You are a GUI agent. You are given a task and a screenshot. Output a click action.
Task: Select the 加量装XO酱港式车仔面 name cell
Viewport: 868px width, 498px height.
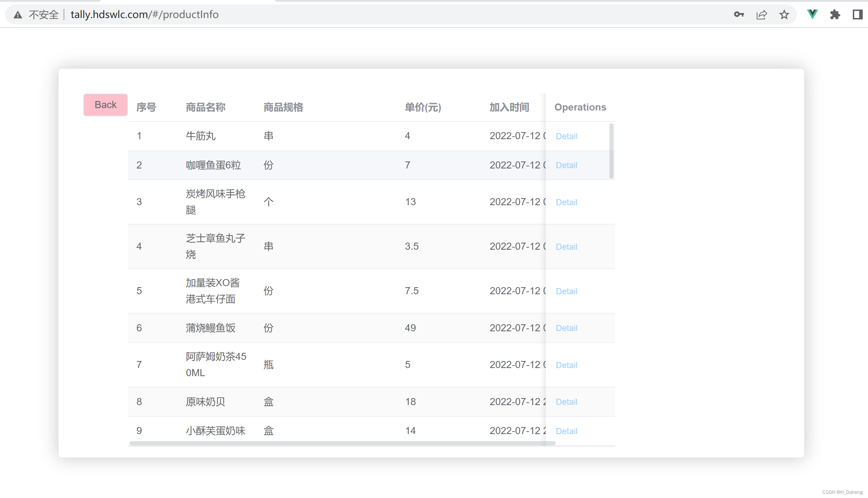click(213, 291)
